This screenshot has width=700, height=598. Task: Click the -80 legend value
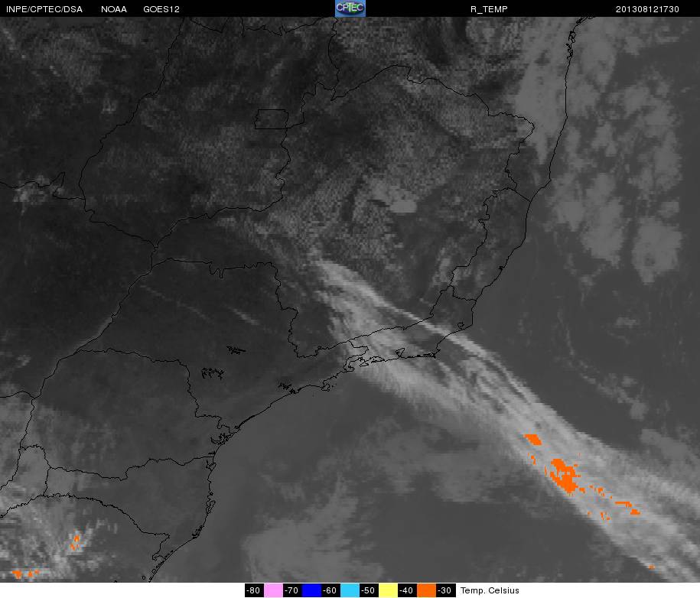pyautogui.click(x=255, y=590)
